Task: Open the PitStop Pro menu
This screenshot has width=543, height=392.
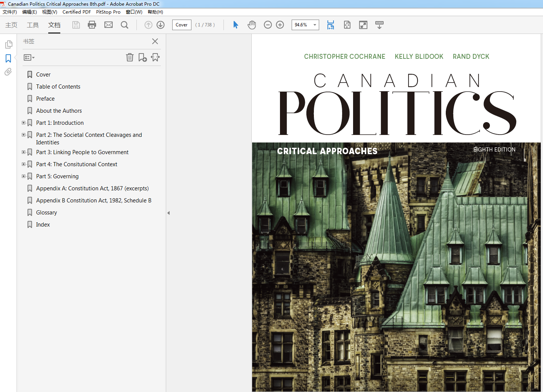Action: pyautogui.click(x=108, y=12)
